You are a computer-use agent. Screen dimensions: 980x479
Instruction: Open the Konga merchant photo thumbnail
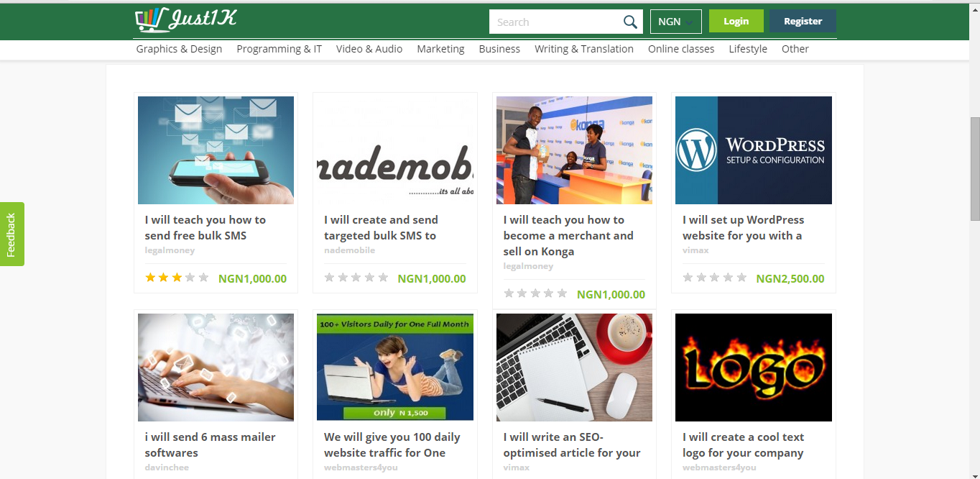point(574,150)
